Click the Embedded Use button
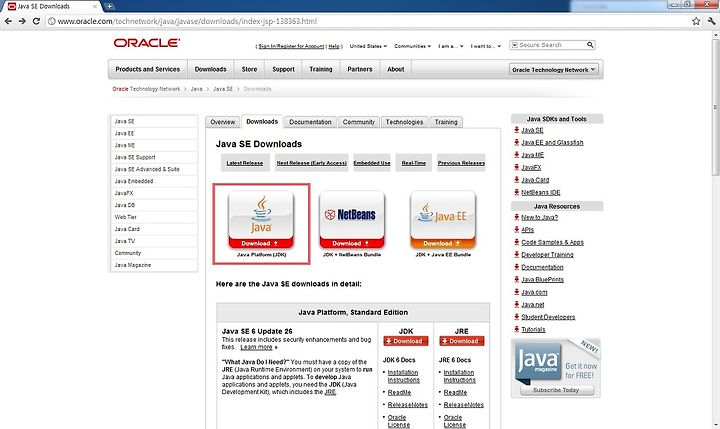The height and width of the screenshot is (429, 720). (x=372, y=163)
